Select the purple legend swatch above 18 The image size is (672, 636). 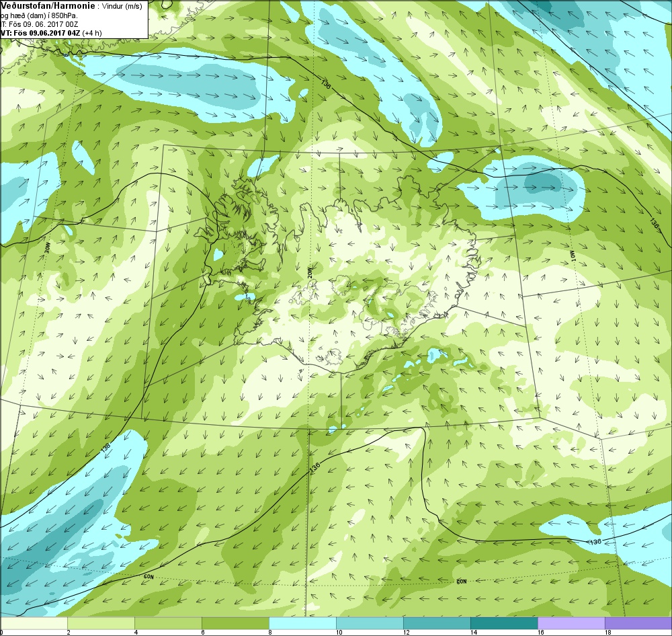pyautogui.click(x=638, y=623)
